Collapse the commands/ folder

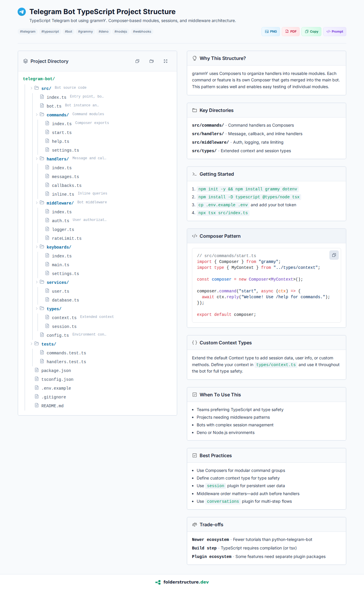37,115
